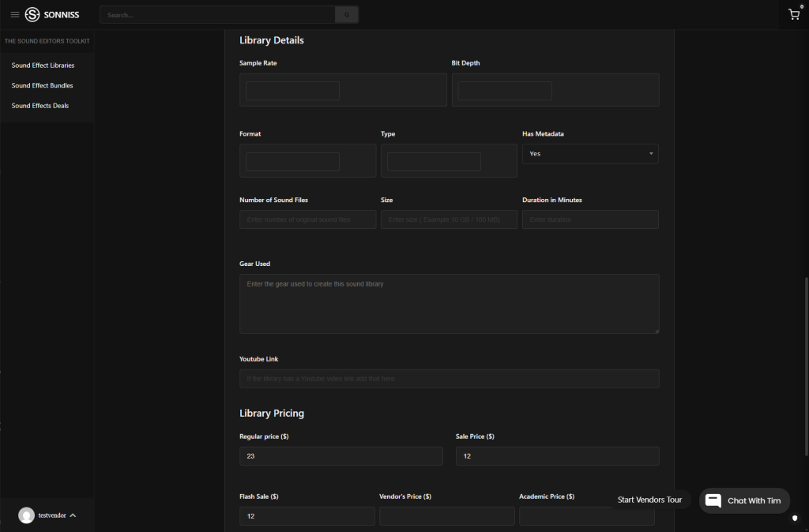
Task: Focus the Duration in Minutes field
Action: pos(590,219)
